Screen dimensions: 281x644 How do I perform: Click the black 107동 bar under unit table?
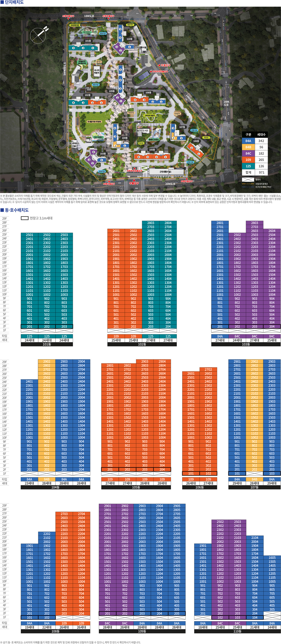(255, 487)
